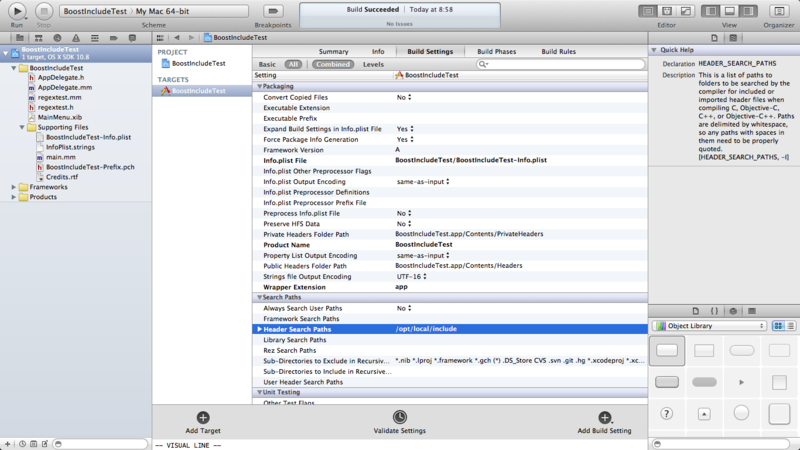Switch the library to list view
800x450 pixels.
tap(790, 326)
